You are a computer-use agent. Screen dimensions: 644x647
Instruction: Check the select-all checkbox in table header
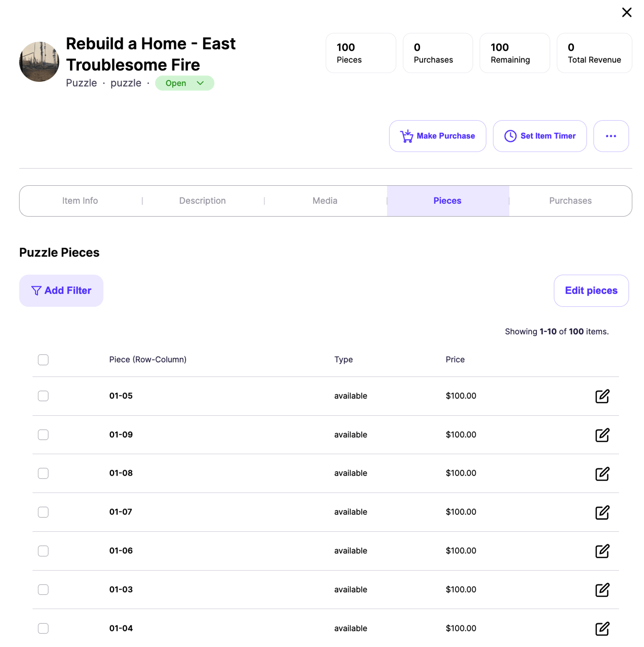click(x=43, y=360)
